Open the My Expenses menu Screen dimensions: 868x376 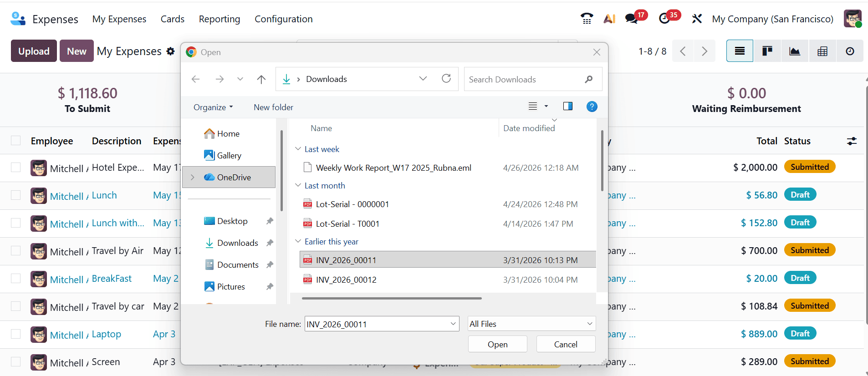[119, 19]
